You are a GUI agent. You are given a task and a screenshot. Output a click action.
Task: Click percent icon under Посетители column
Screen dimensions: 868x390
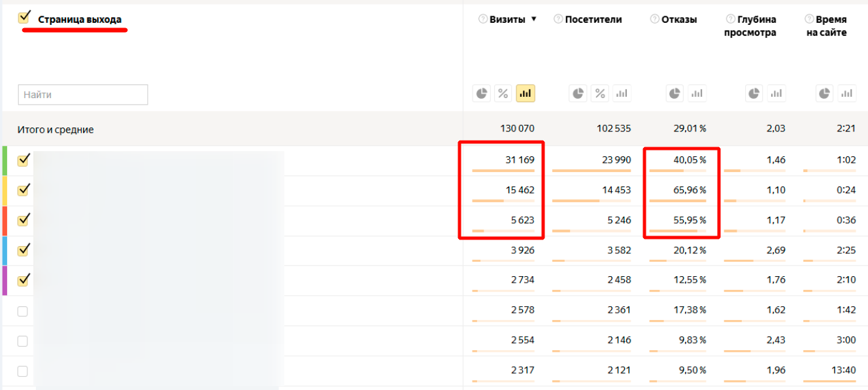(x=600, y=94)
